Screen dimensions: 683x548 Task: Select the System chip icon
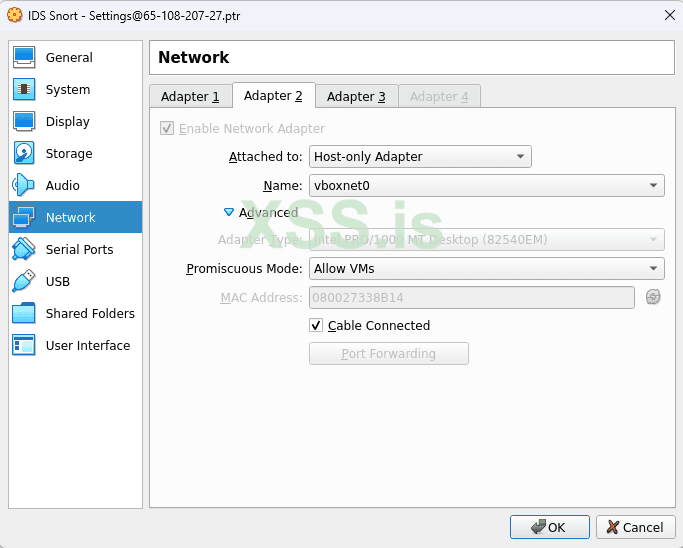24,89
